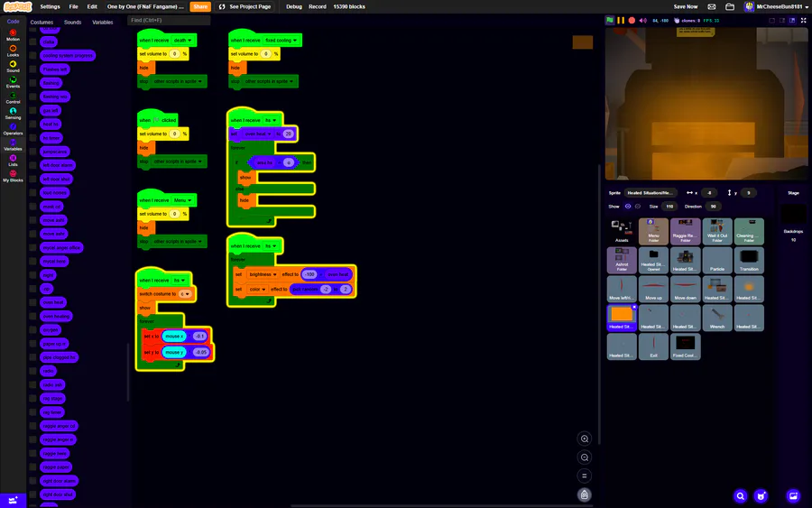Open the My Blocks category

click(x=13, y=176)
